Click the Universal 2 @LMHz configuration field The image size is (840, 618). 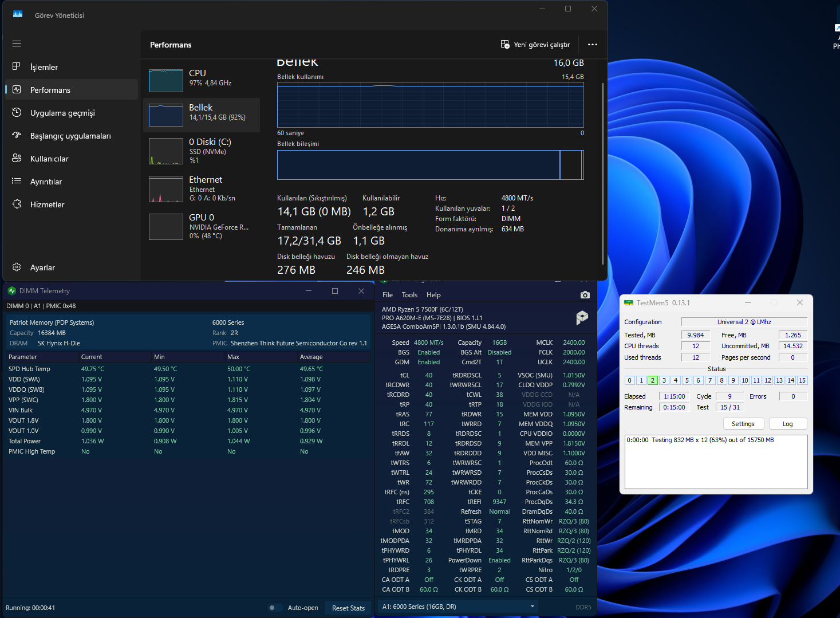point(744,322)
